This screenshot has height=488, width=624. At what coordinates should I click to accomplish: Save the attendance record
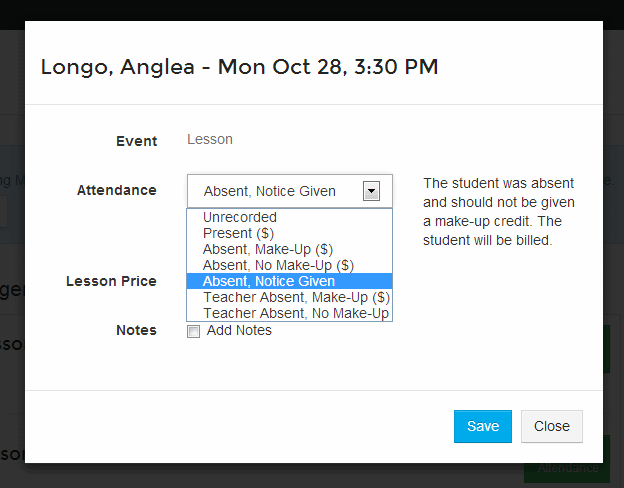(x=483, y=426)
